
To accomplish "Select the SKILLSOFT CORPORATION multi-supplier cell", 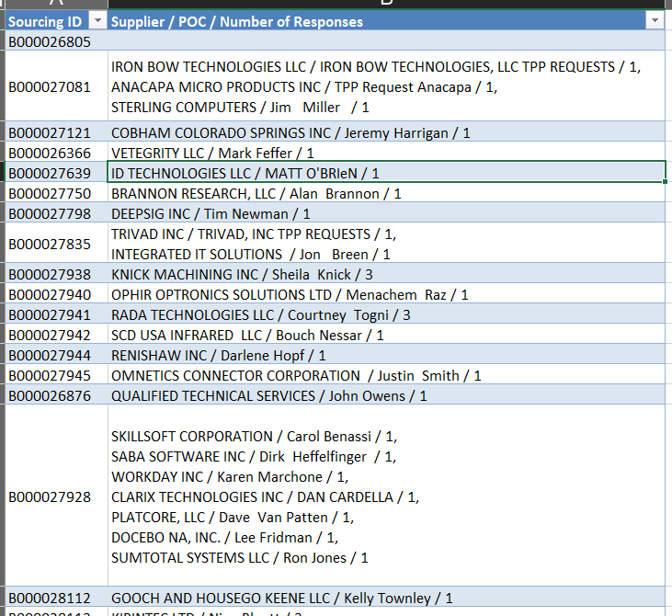I will pyautogui.click(x=386, y=496).
